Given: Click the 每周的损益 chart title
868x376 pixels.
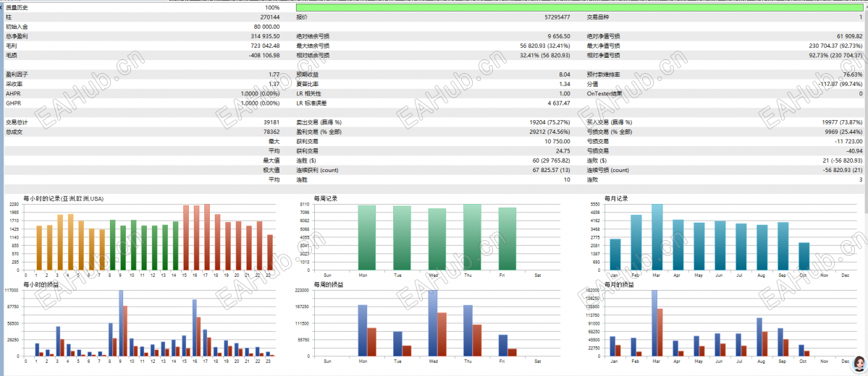Looking at the screenshot, I should 328,284.
